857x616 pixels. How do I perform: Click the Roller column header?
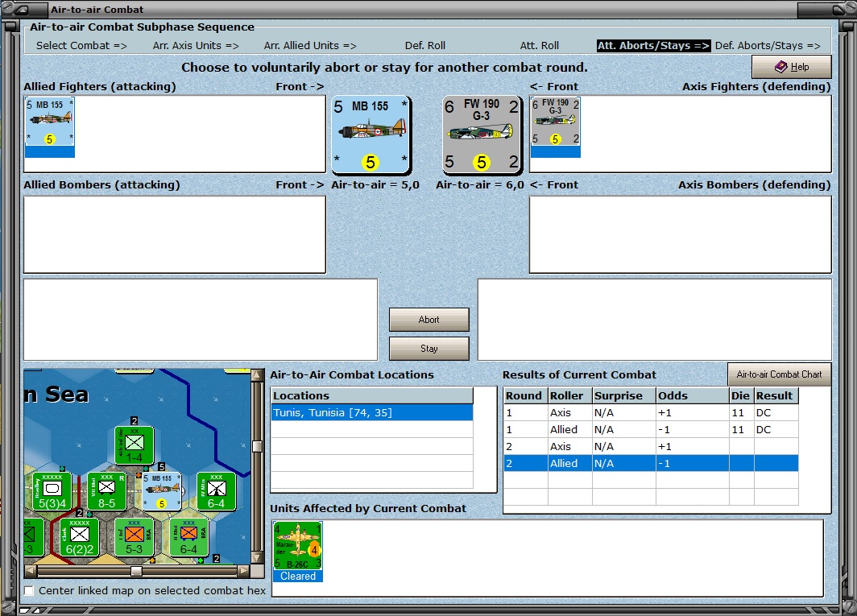[x=570, y=395]
